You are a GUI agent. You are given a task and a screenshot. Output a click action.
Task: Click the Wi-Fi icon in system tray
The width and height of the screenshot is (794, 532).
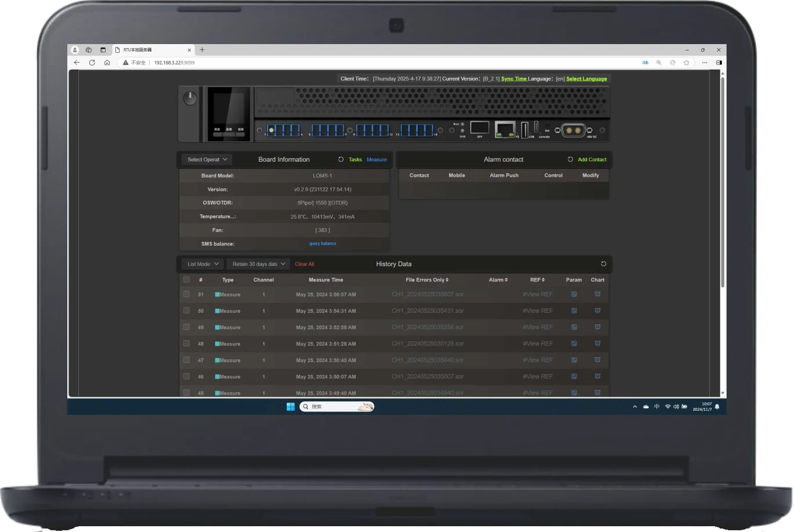tap(667, 407)
